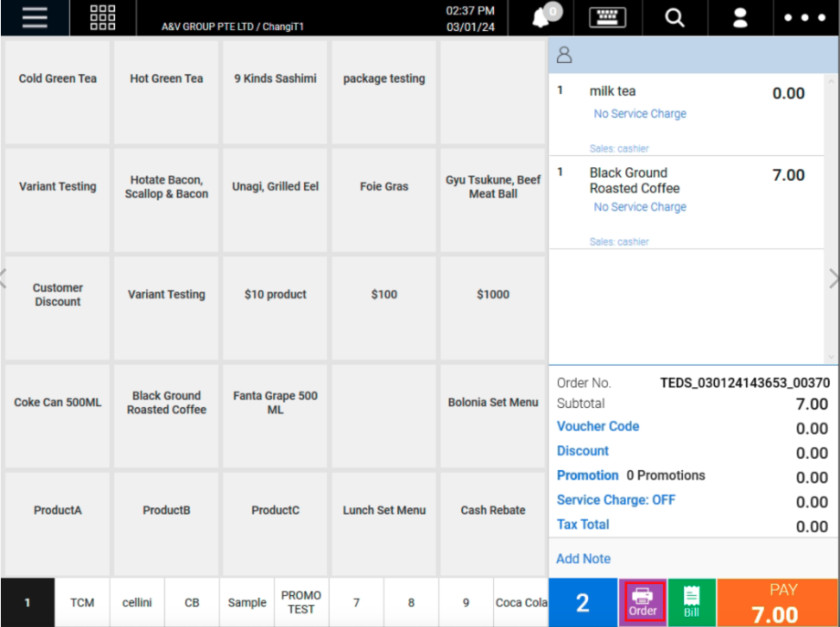Go to next product page arrow
This screenshot has width=840, height=627.
coord(833,279)
